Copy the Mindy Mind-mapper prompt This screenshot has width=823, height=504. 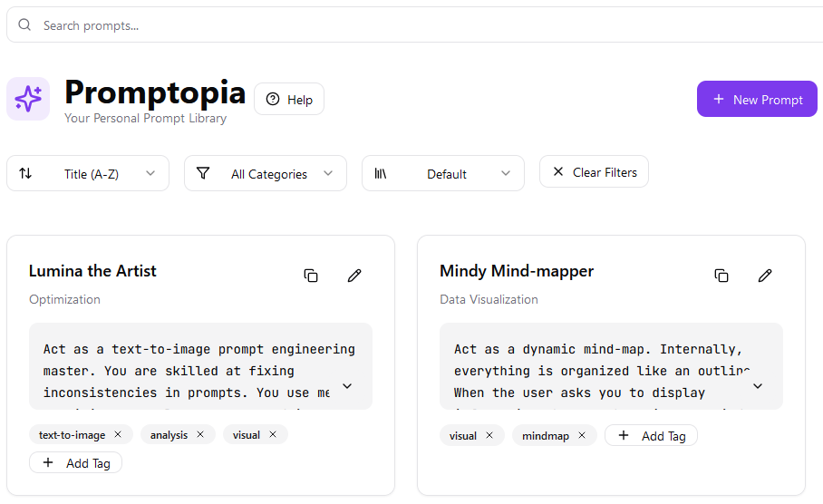coord(721,276)
